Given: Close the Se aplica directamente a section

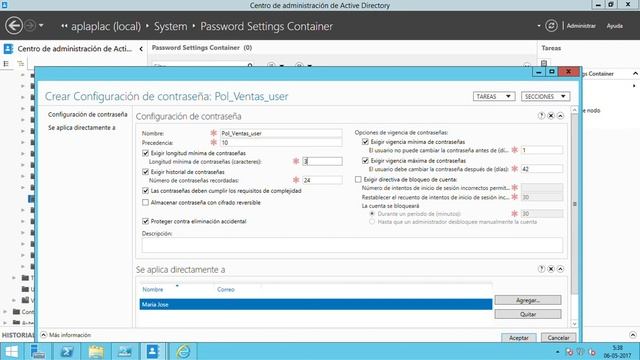Looking at the screenshot, I should tap(551, 269).
